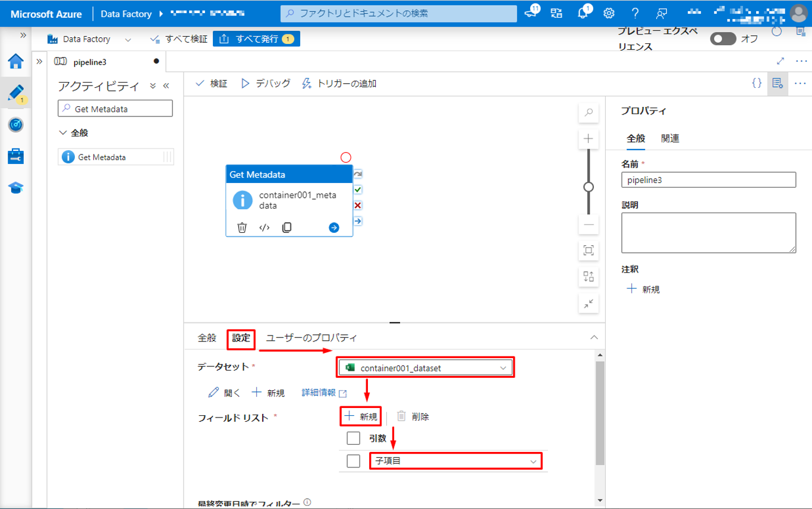
Task: Select Get Metadata in the activities list
Action: click(x=115, y=157)
